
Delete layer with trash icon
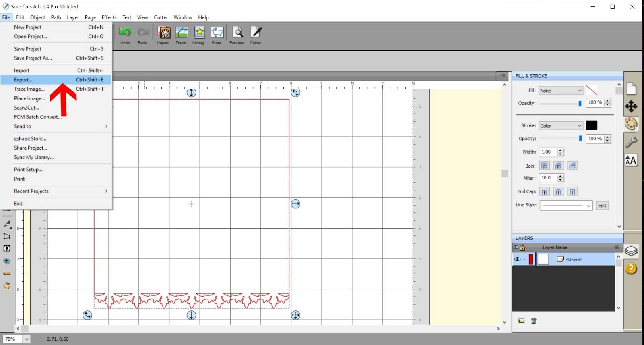pos(534,321)
